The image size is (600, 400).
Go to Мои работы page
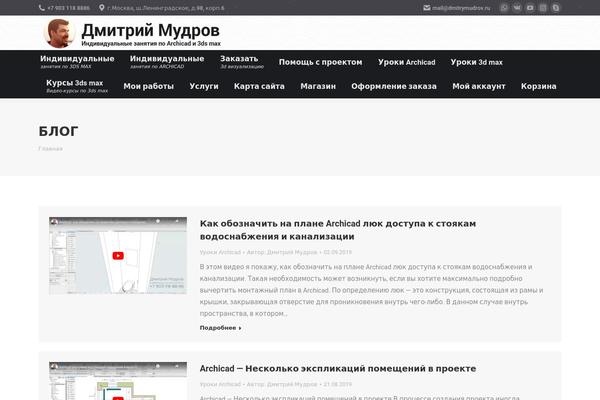tap(148, 86)
